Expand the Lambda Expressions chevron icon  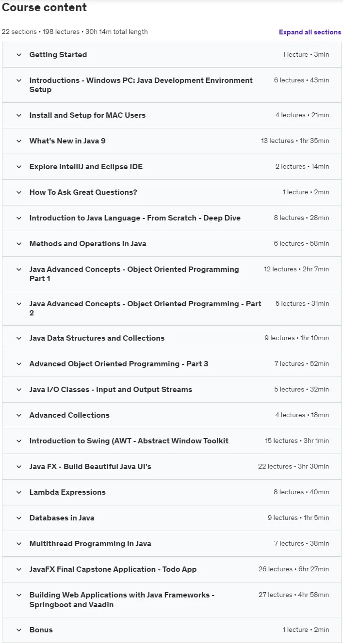(19, 492)
